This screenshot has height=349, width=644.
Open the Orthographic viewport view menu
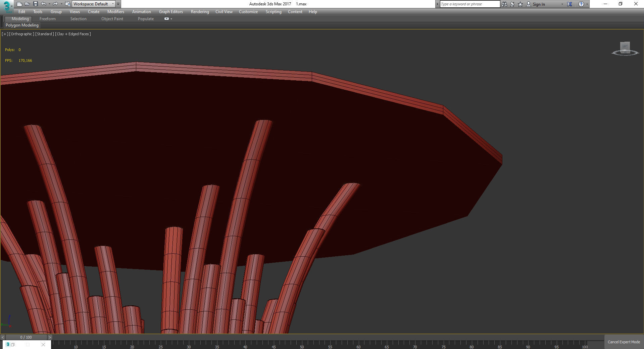click(22, 34)
